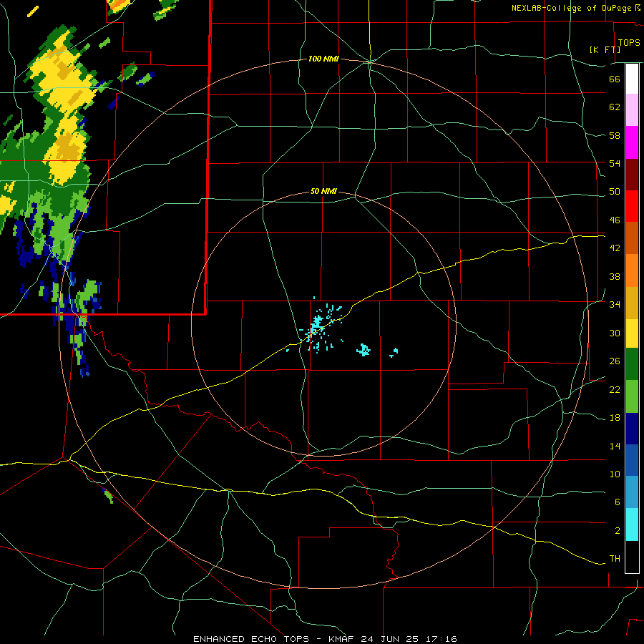Click the '18' legend value
The image size is (644, 644).
tap(615, 418)
